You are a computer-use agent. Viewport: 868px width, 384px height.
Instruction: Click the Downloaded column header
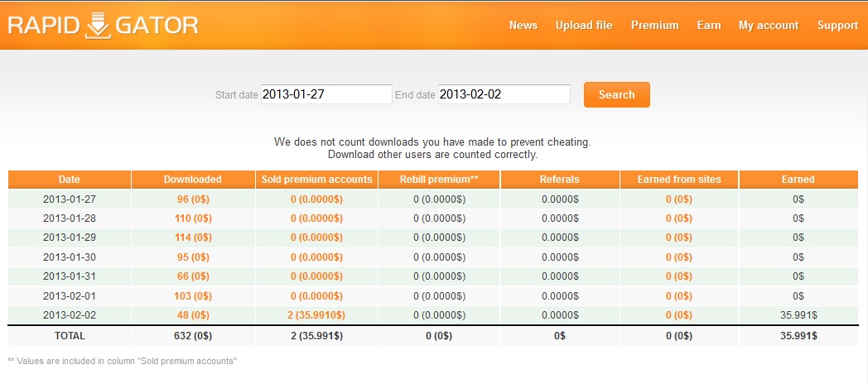192,179
